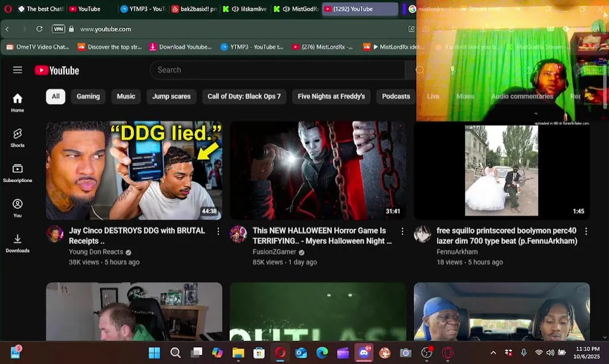Screen dimensions: 609x364
Task: Open DDG lied video thumbnail
Action: click(134, 170)
